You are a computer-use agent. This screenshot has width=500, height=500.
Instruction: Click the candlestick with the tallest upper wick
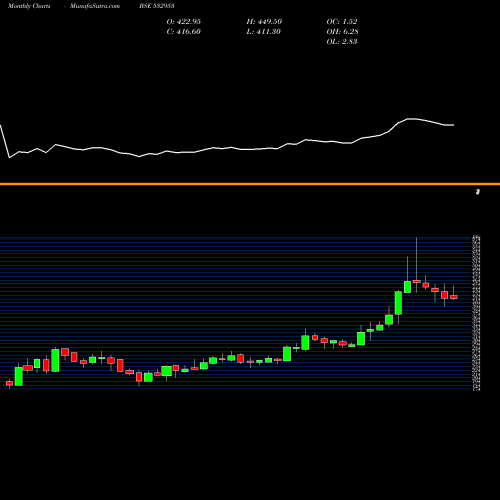click(x=417, y=281)
